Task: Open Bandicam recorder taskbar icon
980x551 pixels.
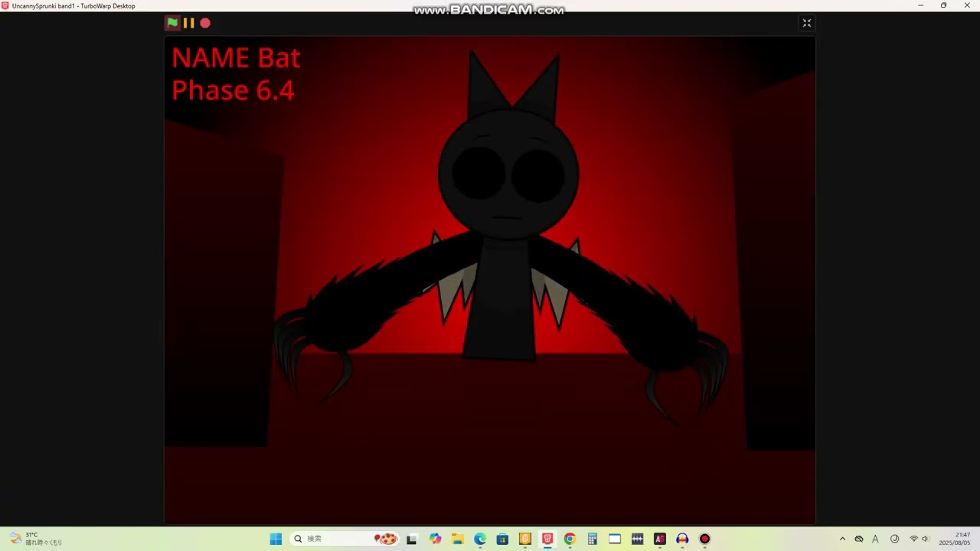Action: 704,539
